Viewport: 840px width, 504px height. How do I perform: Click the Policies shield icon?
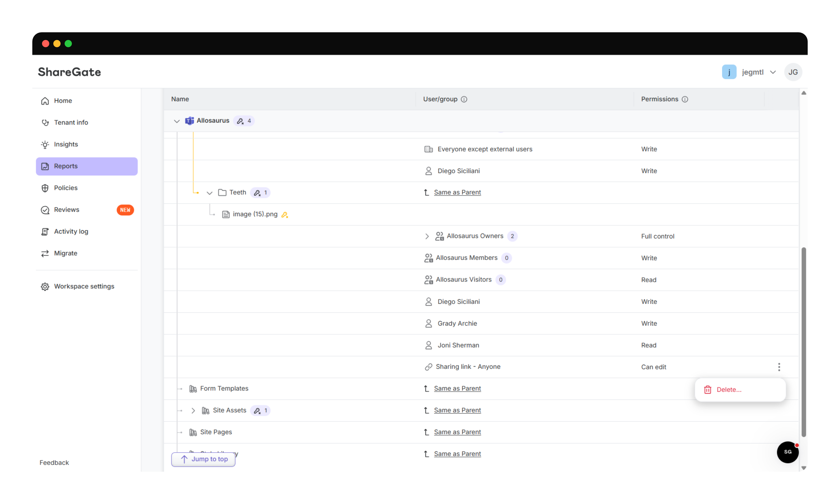coord(45,188)
